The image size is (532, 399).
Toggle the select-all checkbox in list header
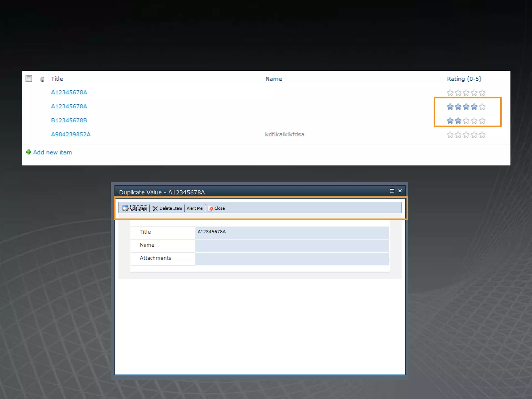click(29, 79)
